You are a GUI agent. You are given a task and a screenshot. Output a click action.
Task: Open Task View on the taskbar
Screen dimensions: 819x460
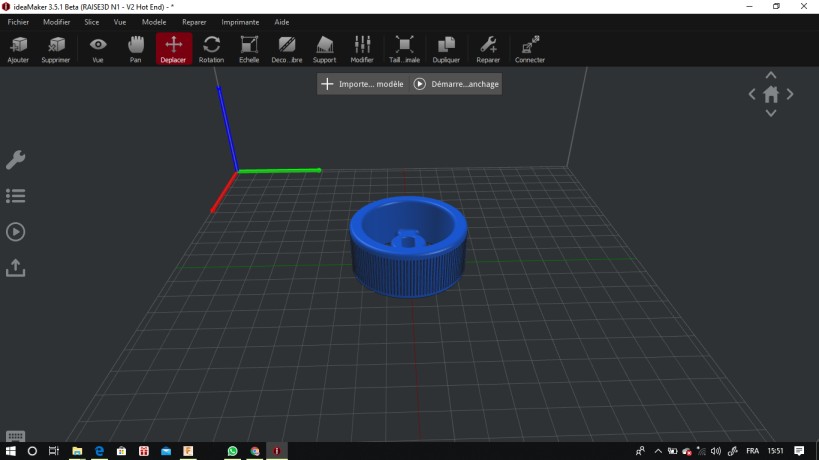[54, 451]
